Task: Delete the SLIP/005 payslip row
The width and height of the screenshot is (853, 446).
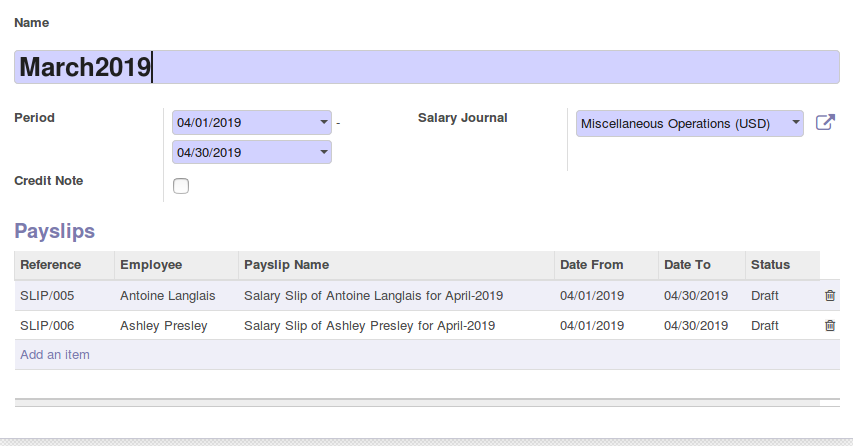Action: pyautogui.click(x=829, y=296)
